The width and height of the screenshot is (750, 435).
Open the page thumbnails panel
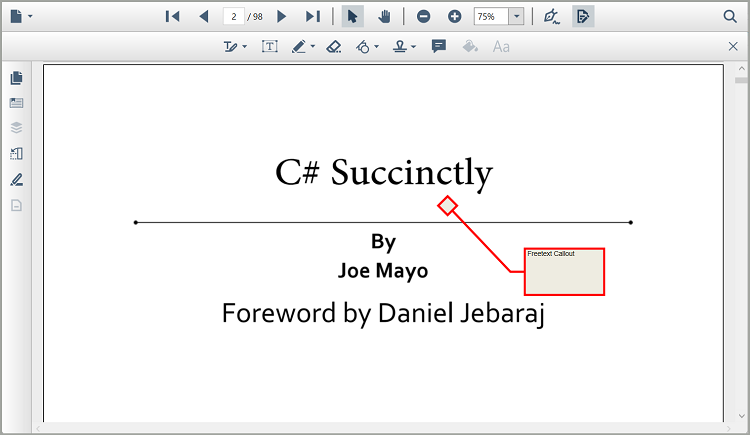pos(16,78)
